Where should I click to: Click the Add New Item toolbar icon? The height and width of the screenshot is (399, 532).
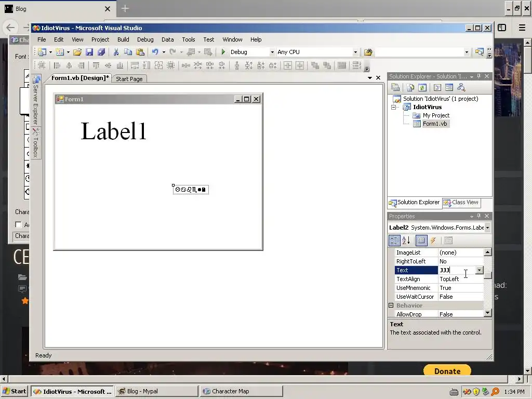pos(60,52)
